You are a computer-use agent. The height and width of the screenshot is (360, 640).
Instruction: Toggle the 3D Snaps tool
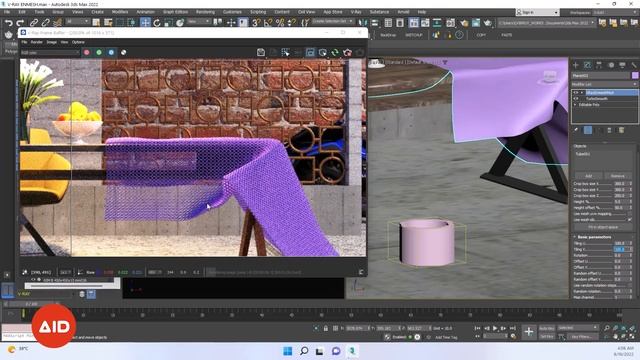pyautogui.click(x=256, y=22)
